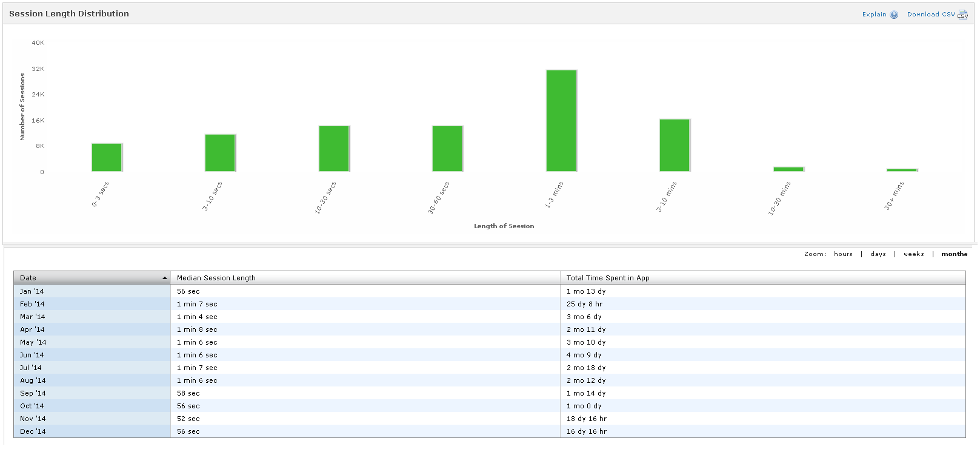This screenshot has height=452, width=980.
Task: Click the 2 mo 18 dy total
Action: [586, 368]
